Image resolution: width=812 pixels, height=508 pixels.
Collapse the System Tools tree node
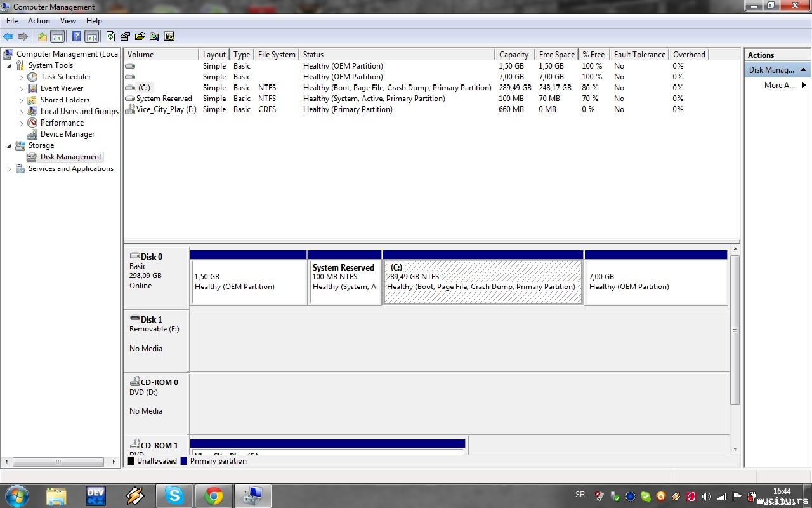[9, 65]
